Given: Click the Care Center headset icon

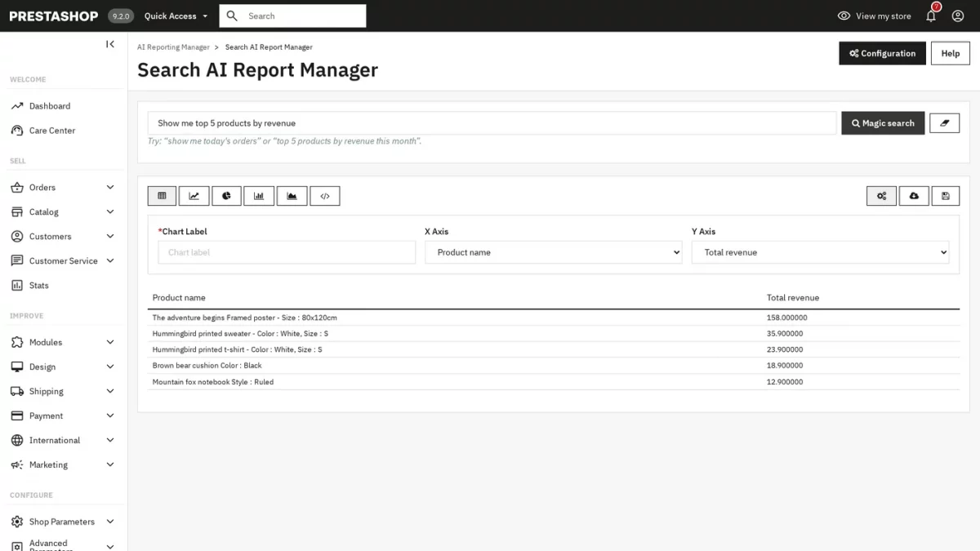Looking at the screenshot, I should point(17,131).
